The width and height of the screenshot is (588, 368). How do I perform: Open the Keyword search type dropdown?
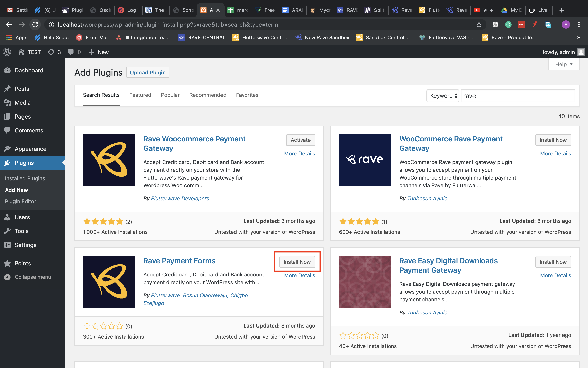(443, 96)
